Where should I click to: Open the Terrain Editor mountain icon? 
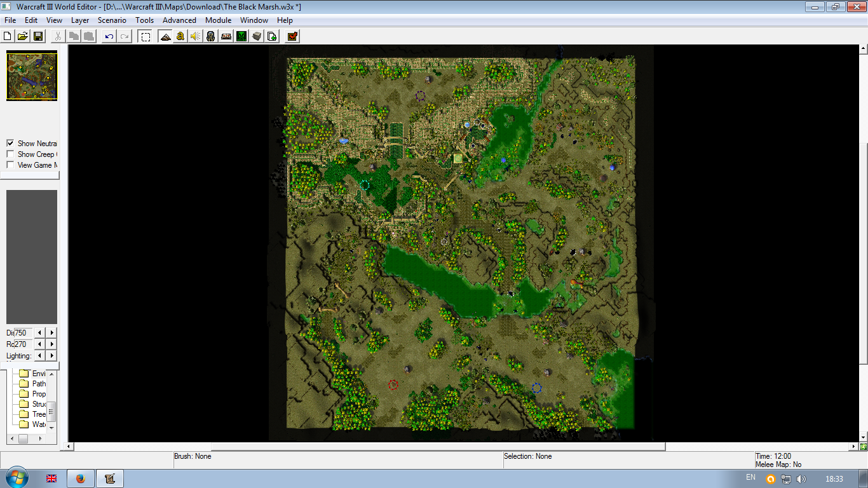[x=165, y=36]
